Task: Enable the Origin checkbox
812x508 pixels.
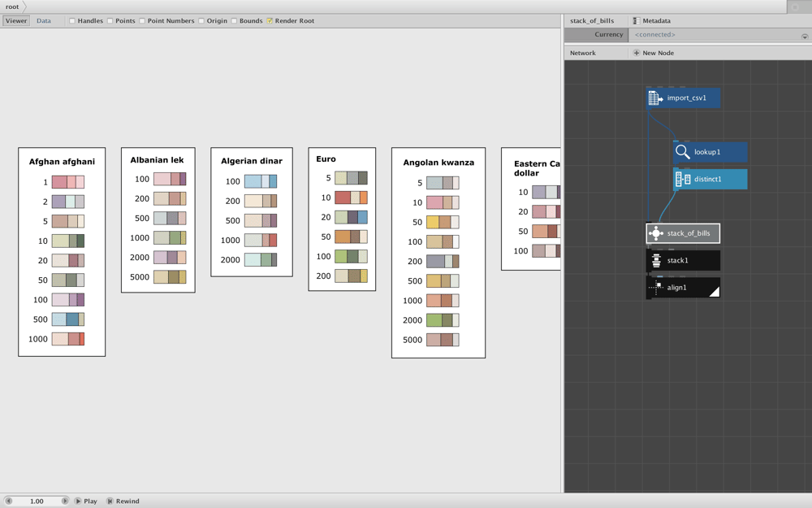Action: (x=201, y=21)
